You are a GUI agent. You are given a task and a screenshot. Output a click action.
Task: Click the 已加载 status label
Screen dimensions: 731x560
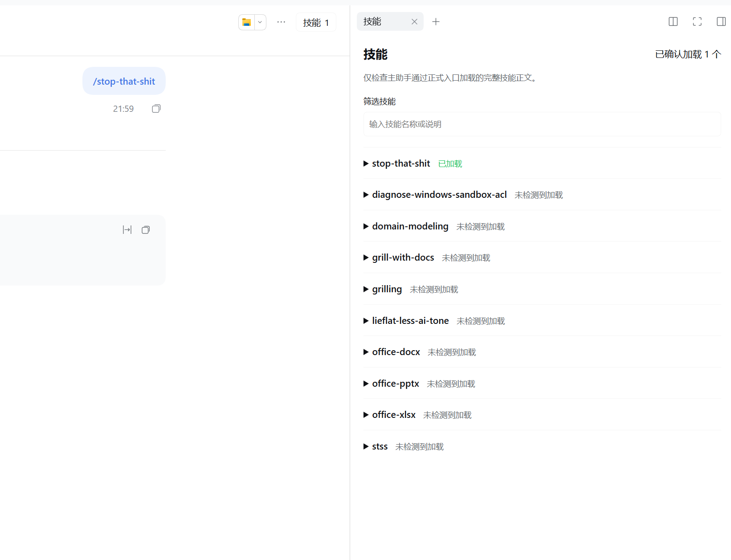(x=450, y=164)
